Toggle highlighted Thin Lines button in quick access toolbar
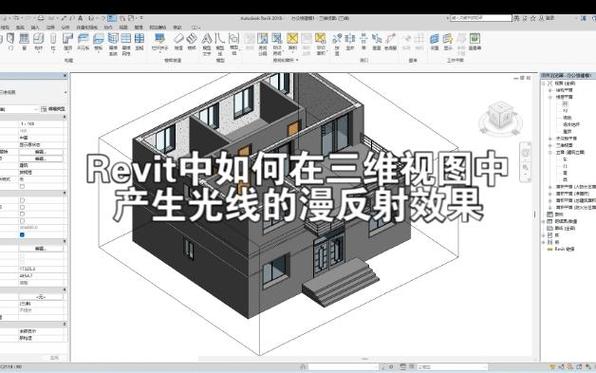596x373 pixels. (x=111, y=18)
